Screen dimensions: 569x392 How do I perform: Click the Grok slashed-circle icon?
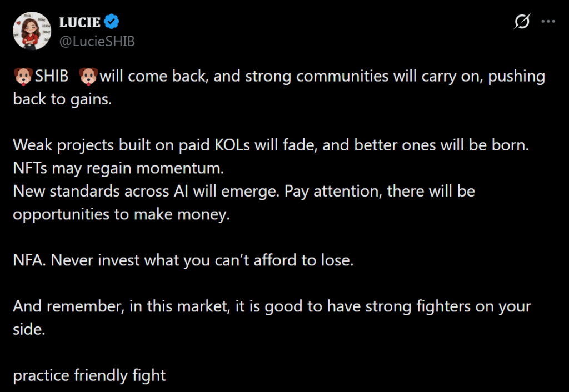(x=522, y=22)
